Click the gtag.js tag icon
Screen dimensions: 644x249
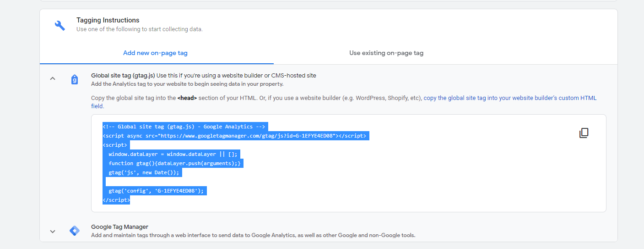point(75,80)
